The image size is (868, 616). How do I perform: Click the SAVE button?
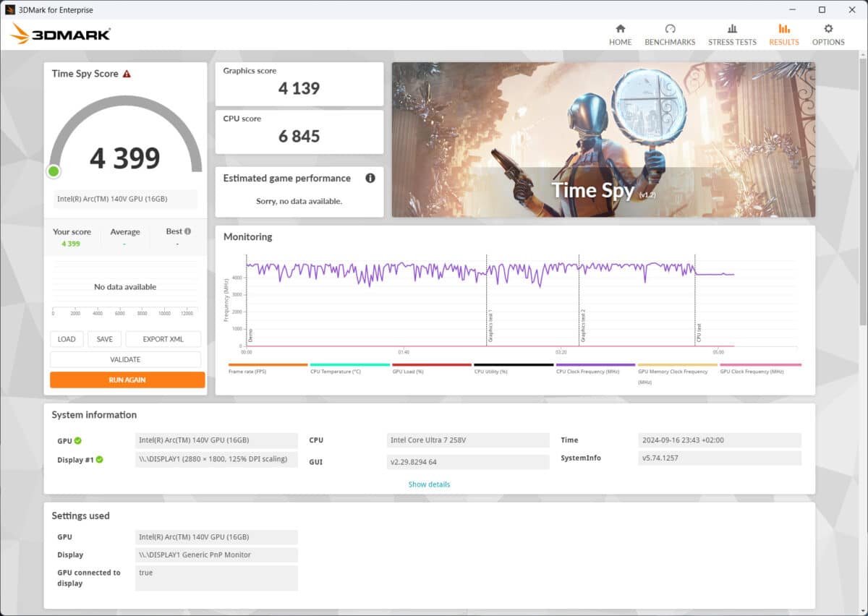point(104,339)
